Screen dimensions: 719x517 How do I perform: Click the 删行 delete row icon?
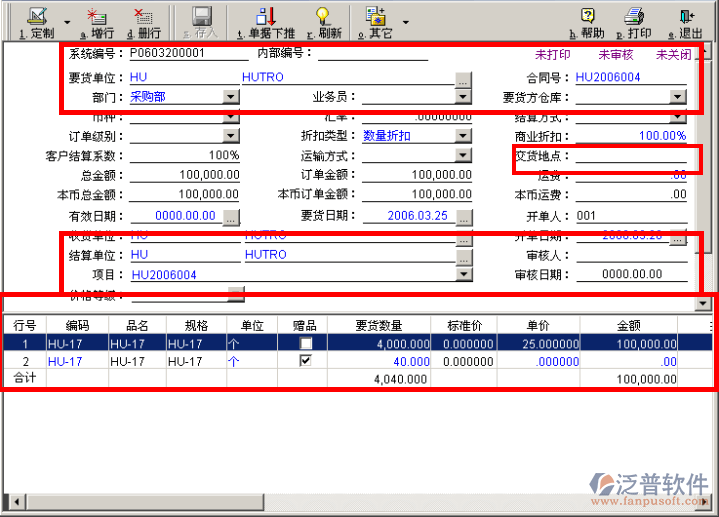coord(143,17)
